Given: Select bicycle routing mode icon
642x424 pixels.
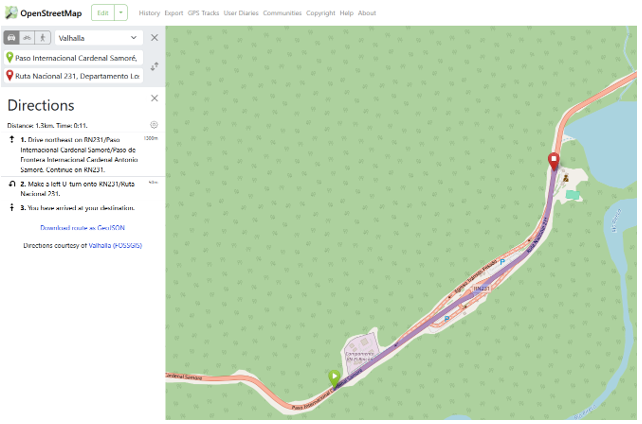Looking at the screenshot, I should point(27,37).
